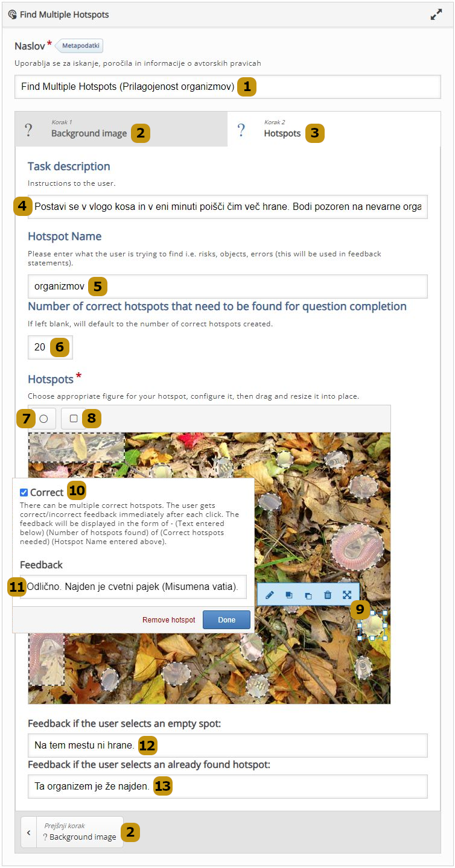Delete hotspot with the trash icon
This screenshot has width=455, height=868.
328,595
